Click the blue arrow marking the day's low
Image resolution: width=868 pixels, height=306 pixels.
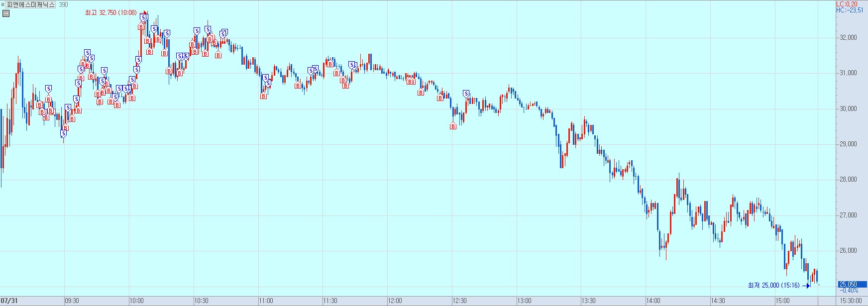(806, 286)
